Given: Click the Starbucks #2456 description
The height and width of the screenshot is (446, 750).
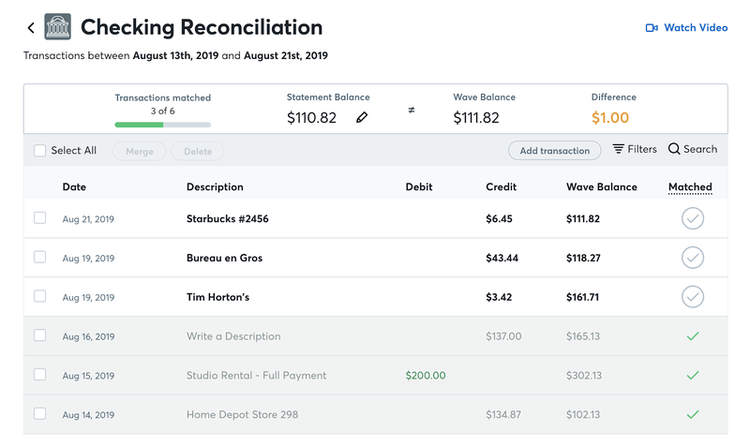Looking at the screenshot, I should click(227, 219).
